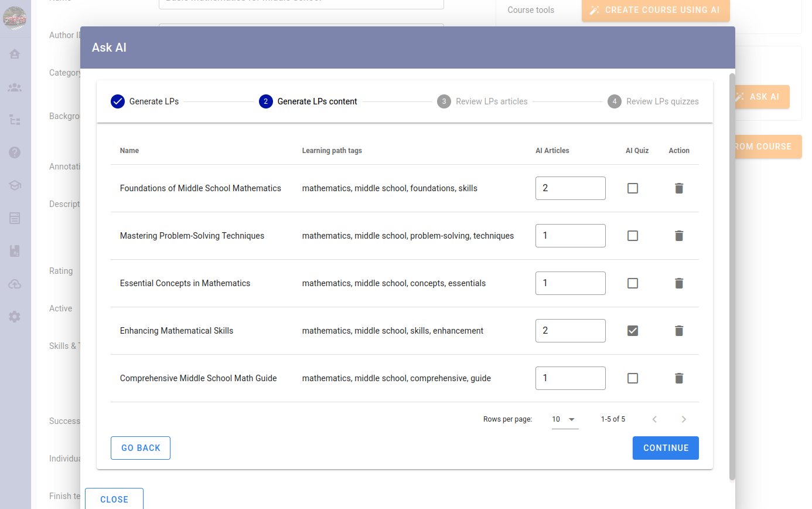The width and height of the screenshot is (812, 509).
Task: Click tags ending with 'comprehensive, guide'
Action: coord(397,378)
